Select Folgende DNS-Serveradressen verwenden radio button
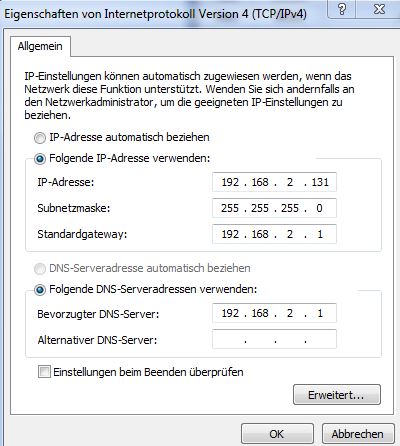 40,290
